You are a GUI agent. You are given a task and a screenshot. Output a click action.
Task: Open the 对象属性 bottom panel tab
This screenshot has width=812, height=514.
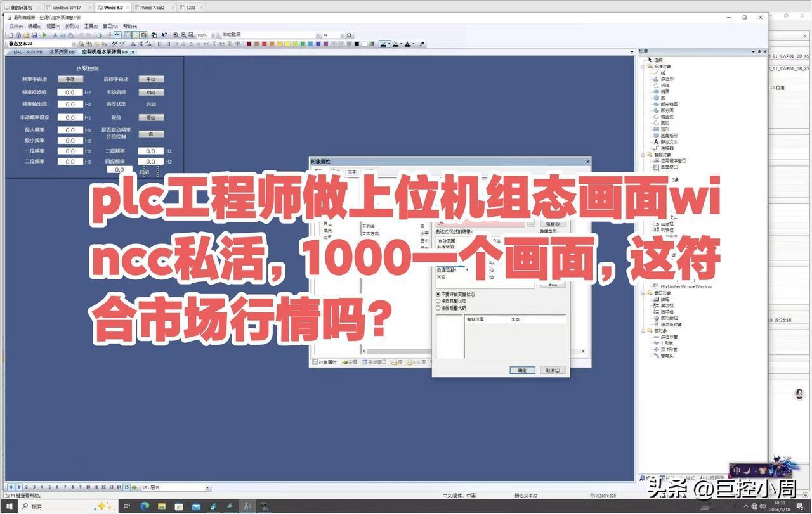[325, 363]
